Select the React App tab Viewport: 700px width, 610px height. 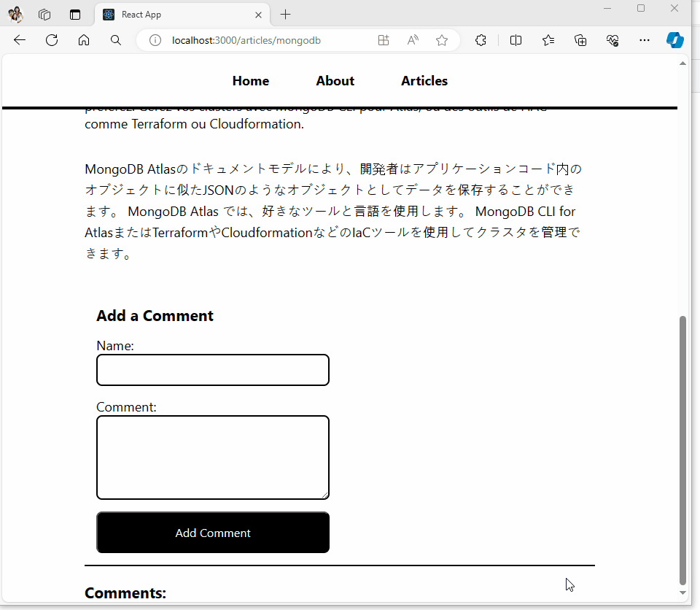182,15
